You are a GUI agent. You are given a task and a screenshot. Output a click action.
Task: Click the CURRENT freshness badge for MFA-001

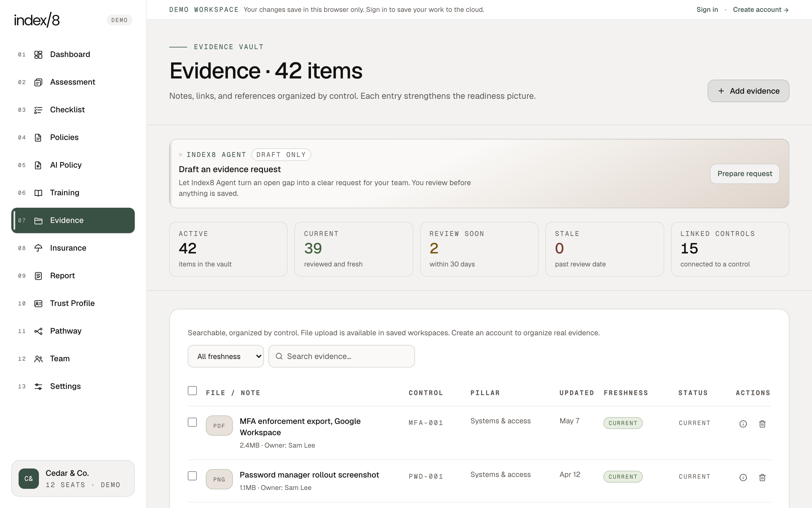tap(623, 423)
